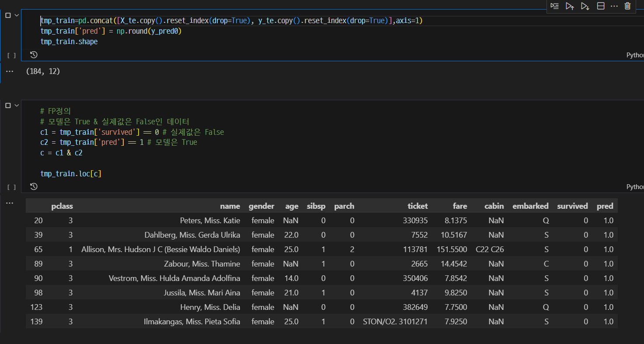Click cabin value C22 C26
This screenshot has width=644, height=344.
[x=490, y=249]
